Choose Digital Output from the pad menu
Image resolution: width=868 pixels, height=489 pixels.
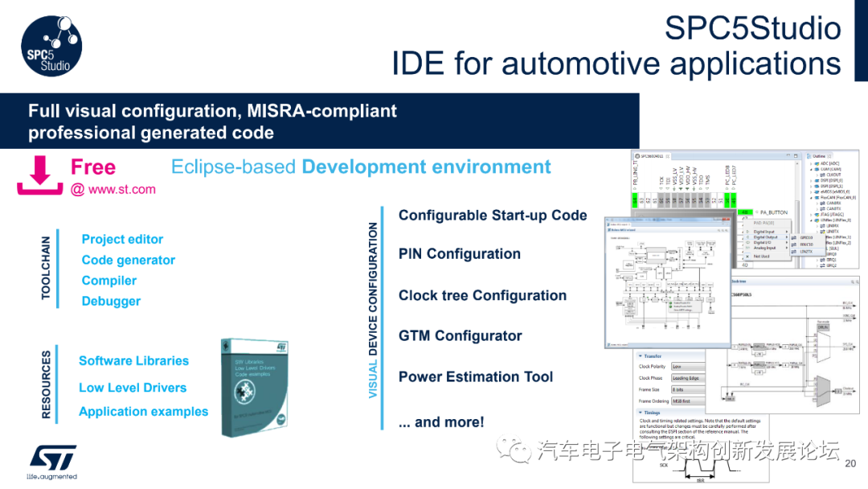[766, 237]
